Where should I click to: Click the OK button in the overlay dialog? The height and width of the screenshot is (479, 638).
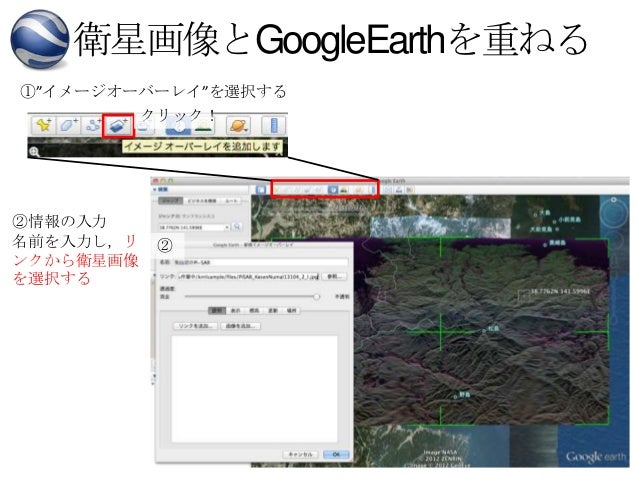pyautogui.click(x=336, y=454)
